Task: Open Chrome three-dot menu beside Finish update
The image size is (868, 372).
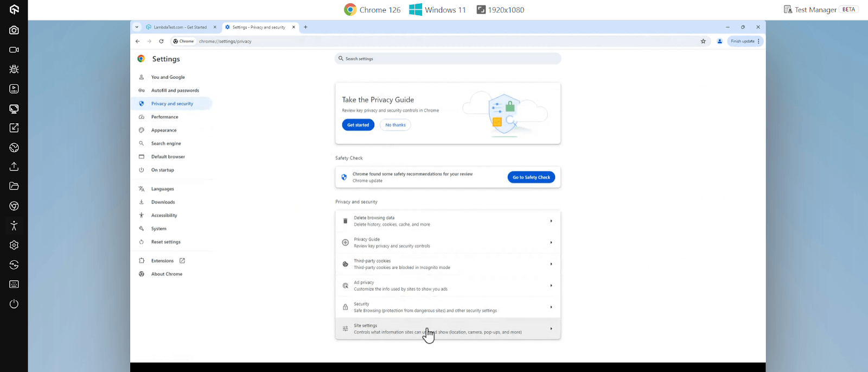Action: click(x=759, y=41)
